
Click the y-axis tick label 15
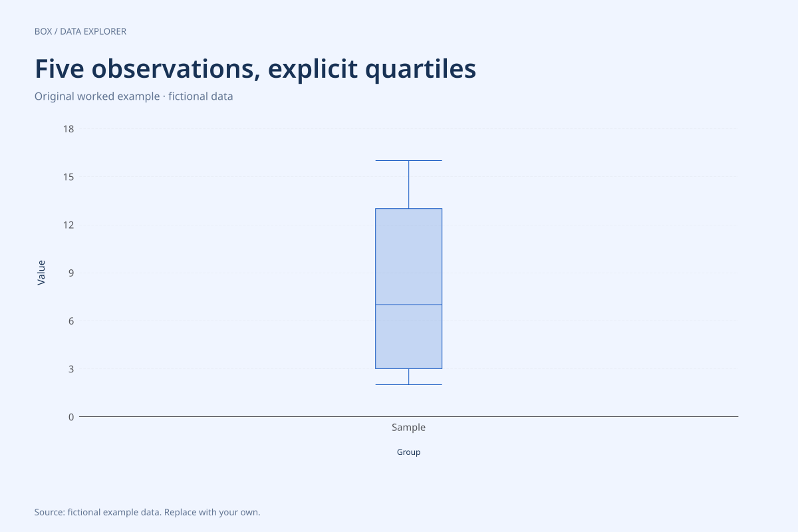pyautogui.click(x=68, y=177)
